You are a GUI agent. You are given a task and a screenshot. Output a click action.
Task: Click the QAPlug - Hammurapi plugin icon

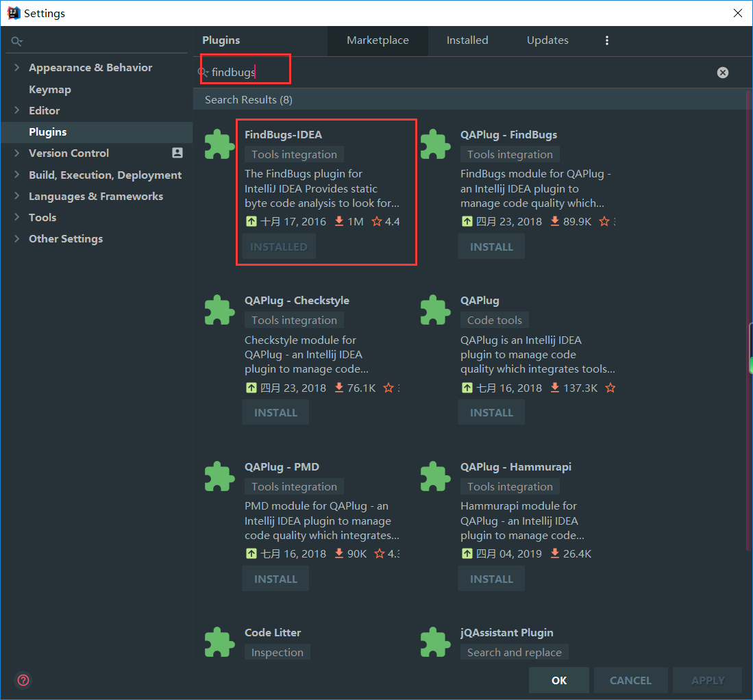pyautogui.click(x=435, y=477)
